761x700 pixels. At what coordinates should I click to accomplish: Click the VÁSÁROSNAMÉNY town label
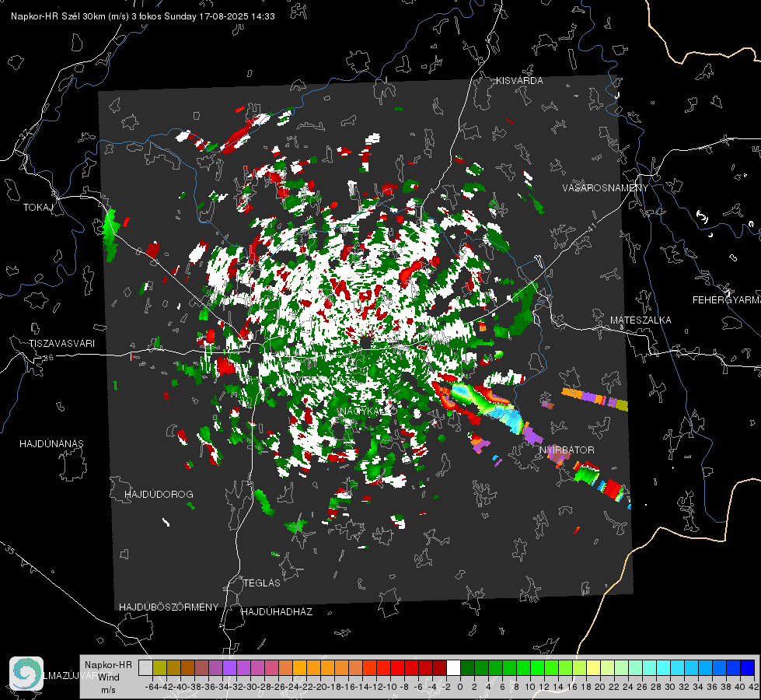click(606, 187)
